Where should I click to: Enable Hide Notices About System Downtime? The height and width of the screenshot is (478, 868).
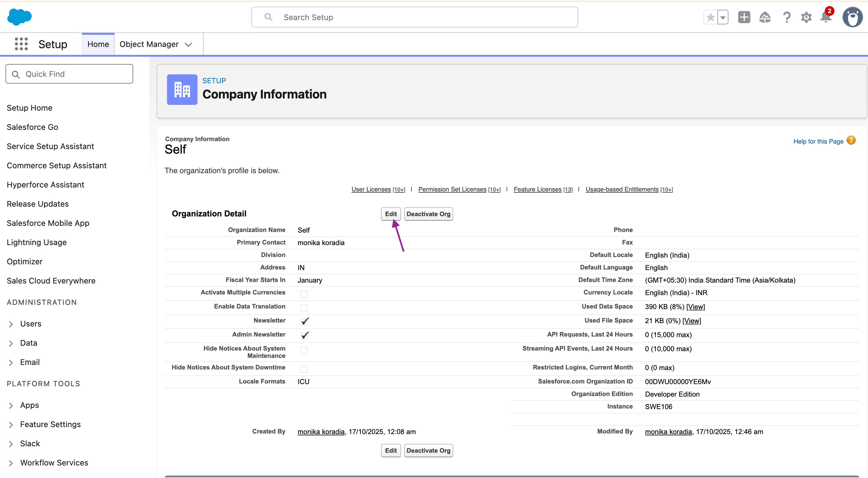point(304,369)
